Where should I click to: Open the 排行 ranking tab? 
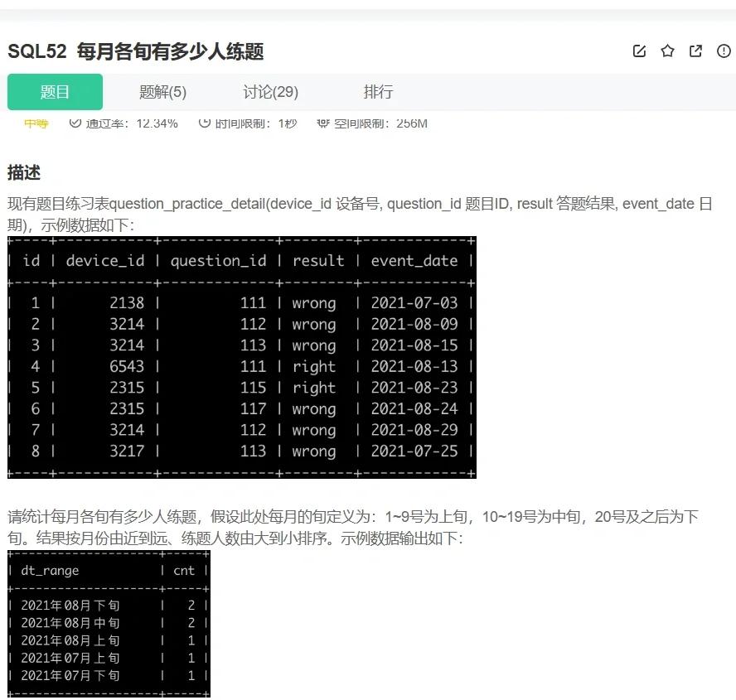pos(378,92)
